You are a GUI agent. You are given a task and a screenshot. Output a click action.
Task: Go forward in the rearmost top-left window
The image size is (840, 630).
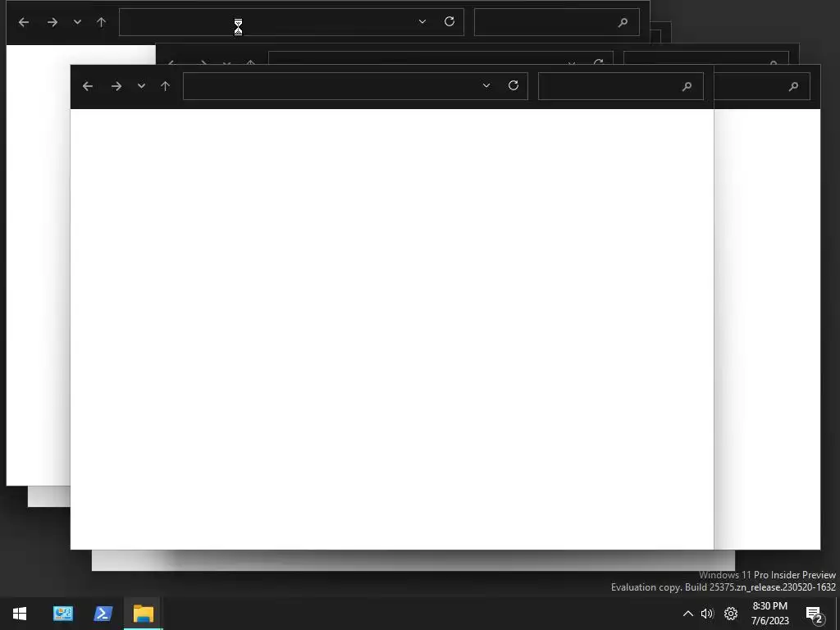click(52, 22)
